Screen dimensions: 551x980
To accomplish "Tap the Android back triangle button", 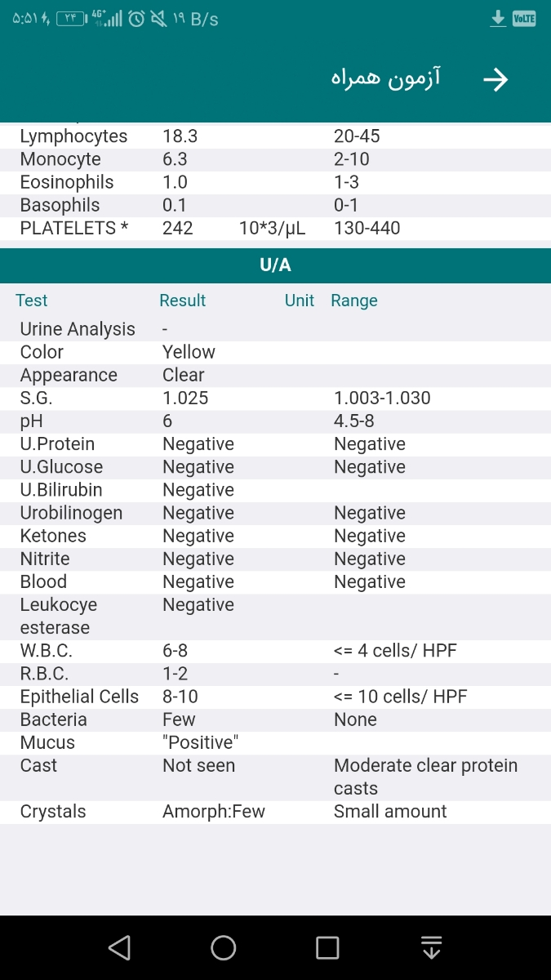I will tap(119, 947).
